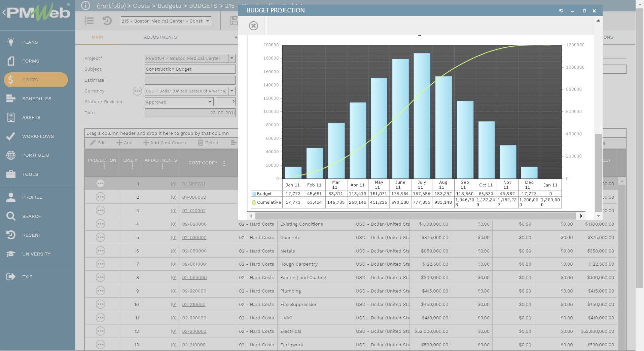Expand the Status dropdown arrow
The image size is (644, 351).
(210, 102)
